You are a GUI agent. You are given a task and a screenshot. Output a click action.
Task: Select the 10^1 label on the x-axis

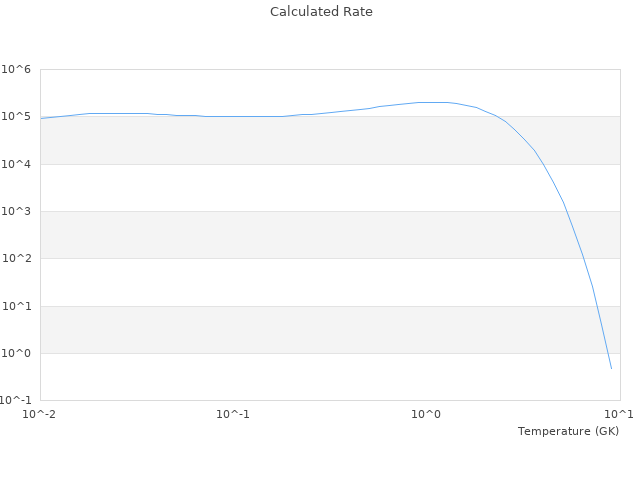point(619,414)
